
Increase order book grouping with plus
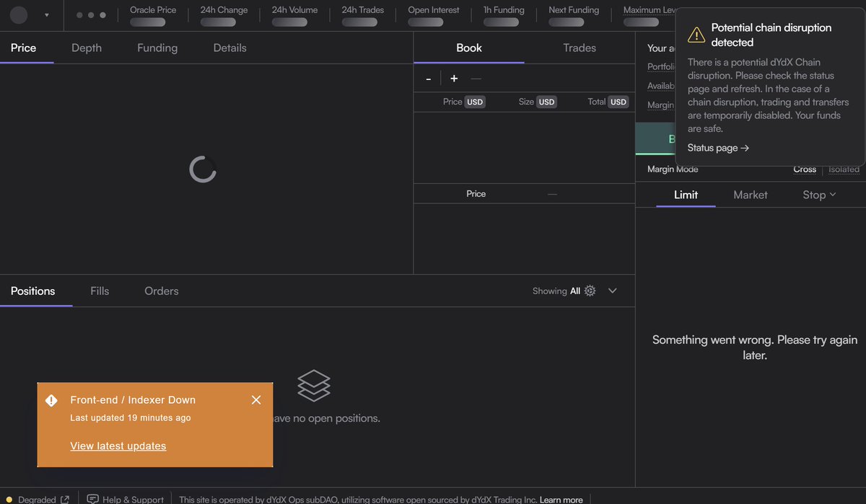click(x=454, y=79)
